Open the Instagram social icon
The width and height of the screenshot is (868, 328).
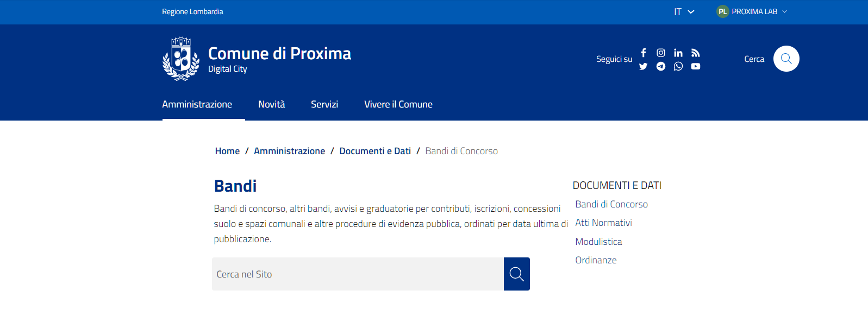point(661,53)
